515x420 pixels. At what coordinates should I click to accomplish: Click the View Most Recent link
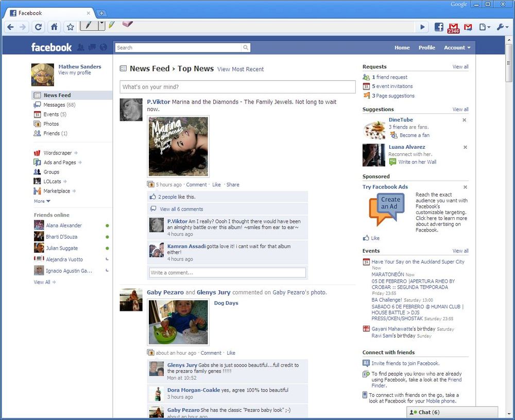click(x=241, y=69)
